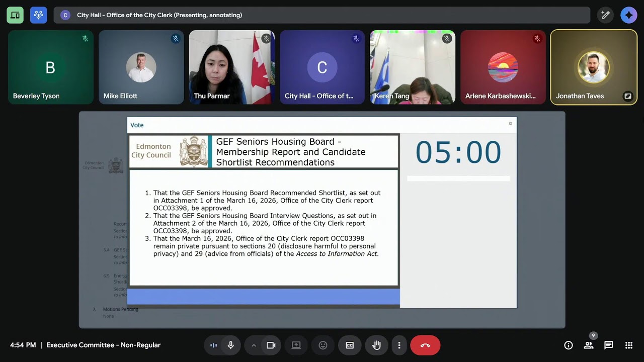
Task: Click the Executive Committee - Non-Regular meeting name
Action: pyautogui.click(x=104, y=345)
